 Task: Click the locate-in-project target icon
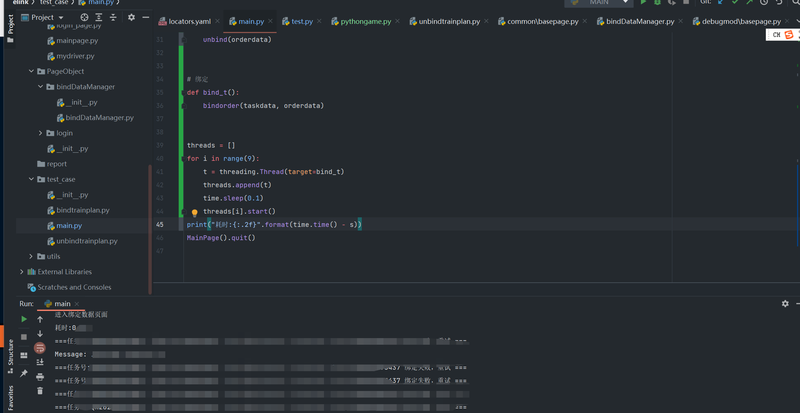(x=85, y=17)
